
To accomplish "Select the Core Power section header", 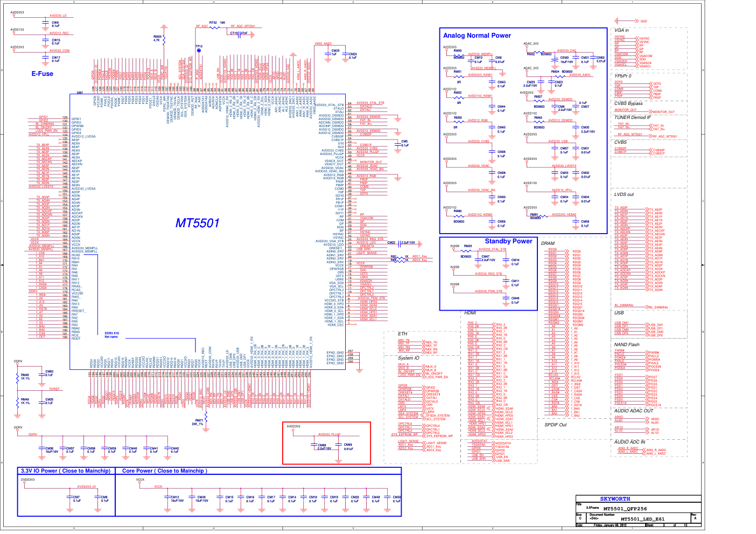I will (x=164, y=470).
